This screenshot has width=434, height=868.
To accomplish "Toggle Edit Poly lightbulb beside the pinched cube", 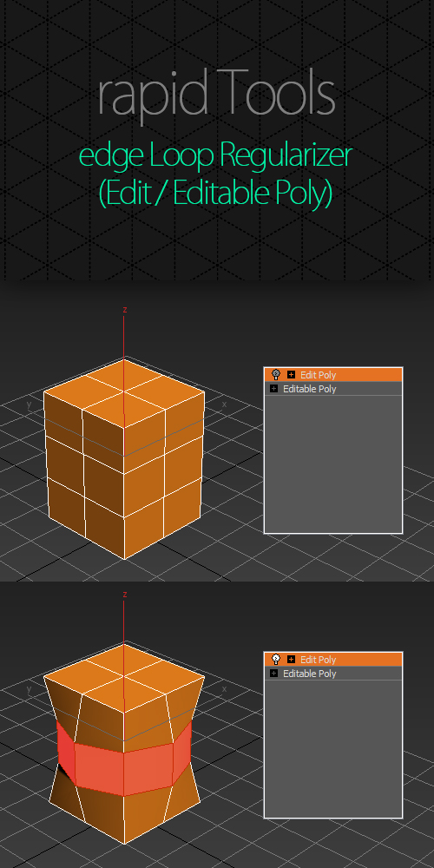I will click(276, 660).
